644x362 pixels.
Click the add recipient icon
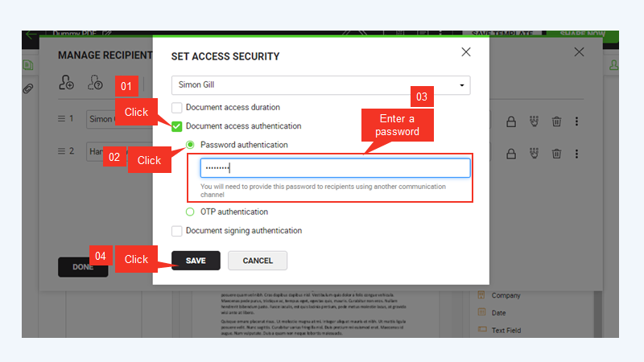pyautogui.click(x=66, y=83)
